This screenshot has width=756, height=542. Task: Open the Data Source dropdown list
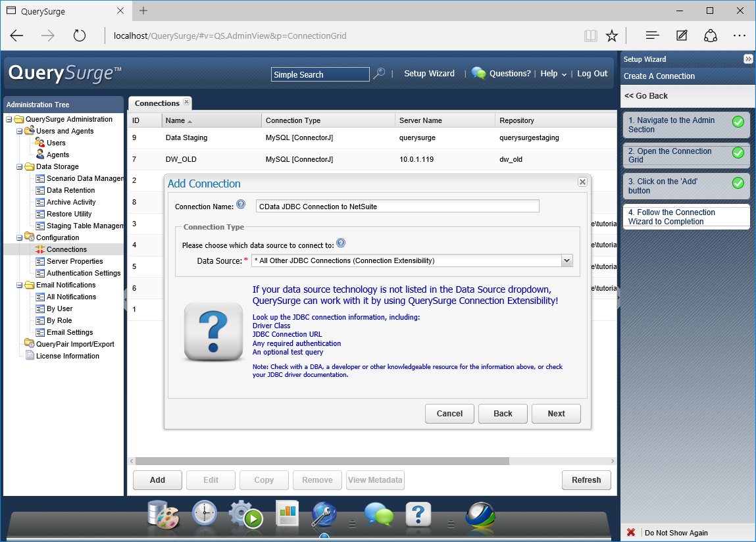(567, 260)
